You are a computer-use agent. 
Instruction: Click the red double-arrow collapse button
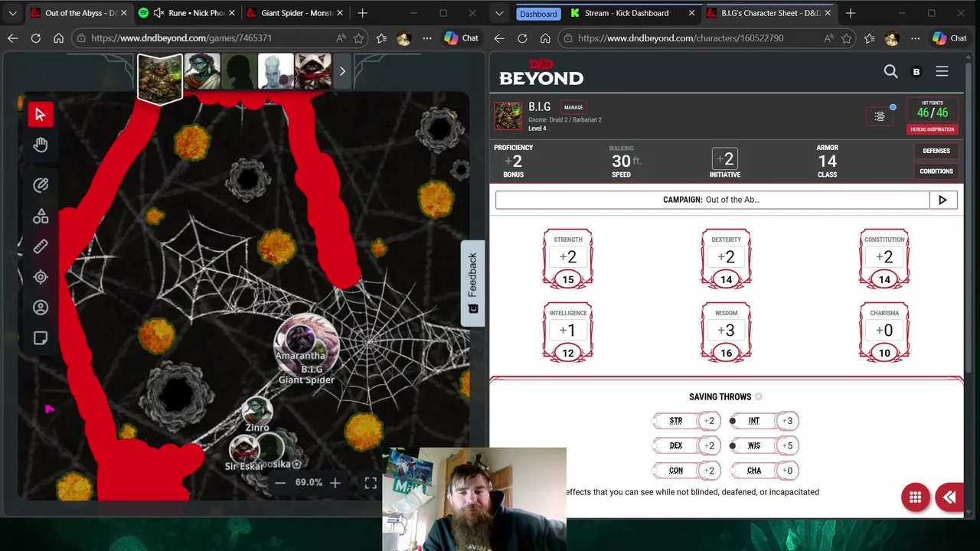coord(949,497)
